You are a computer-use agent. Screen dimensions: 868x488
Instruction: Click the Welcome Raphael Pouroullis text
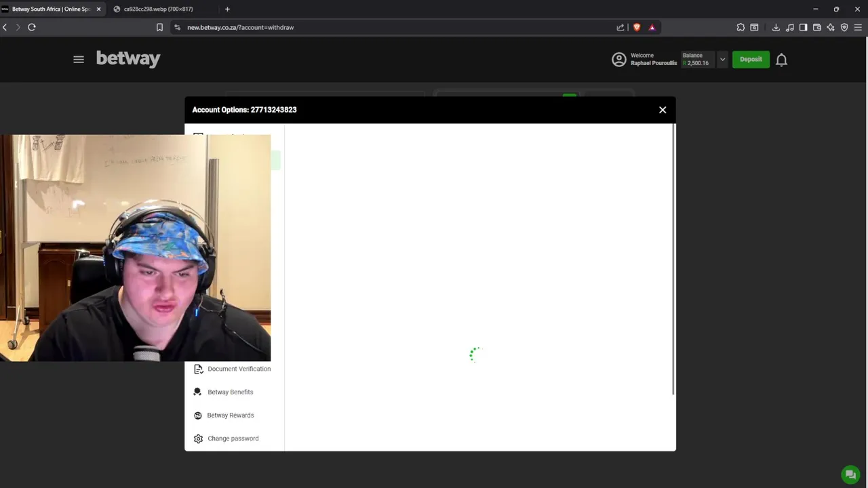(x=654, y=59)
